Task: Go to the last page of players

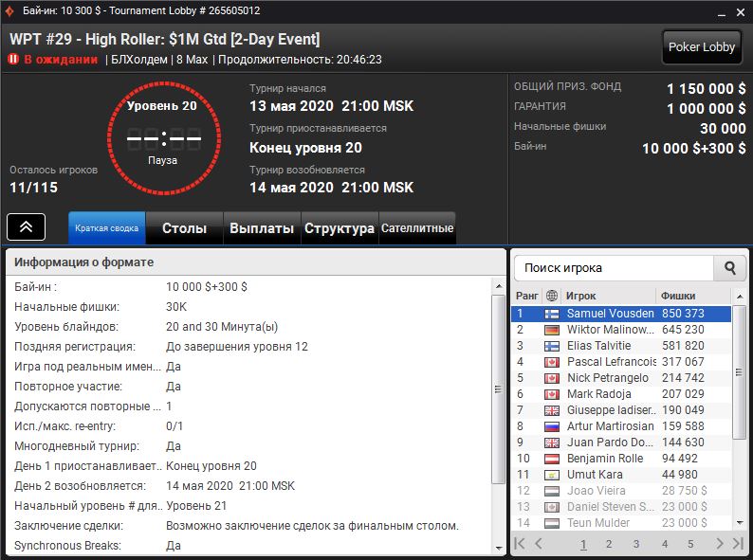Action: 739,544
